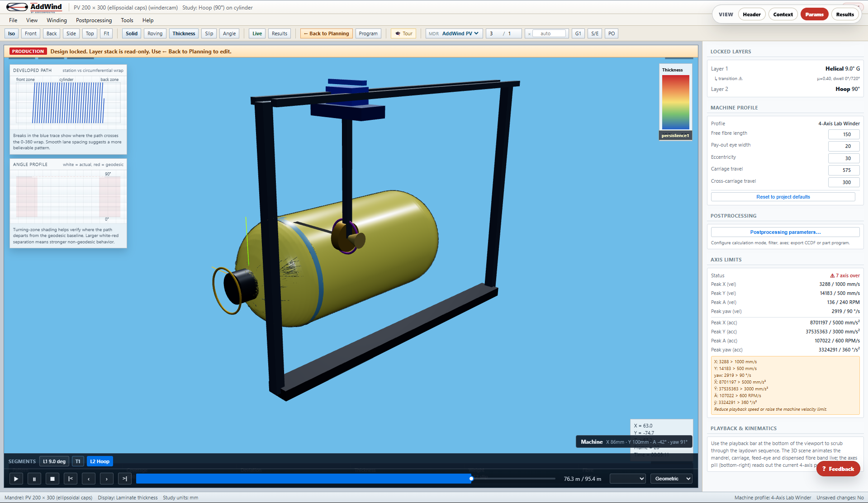The width and height of the screenshot is (868, 503).
Task: Edit the Cross-carriage travel field
Action: (844, 182)
